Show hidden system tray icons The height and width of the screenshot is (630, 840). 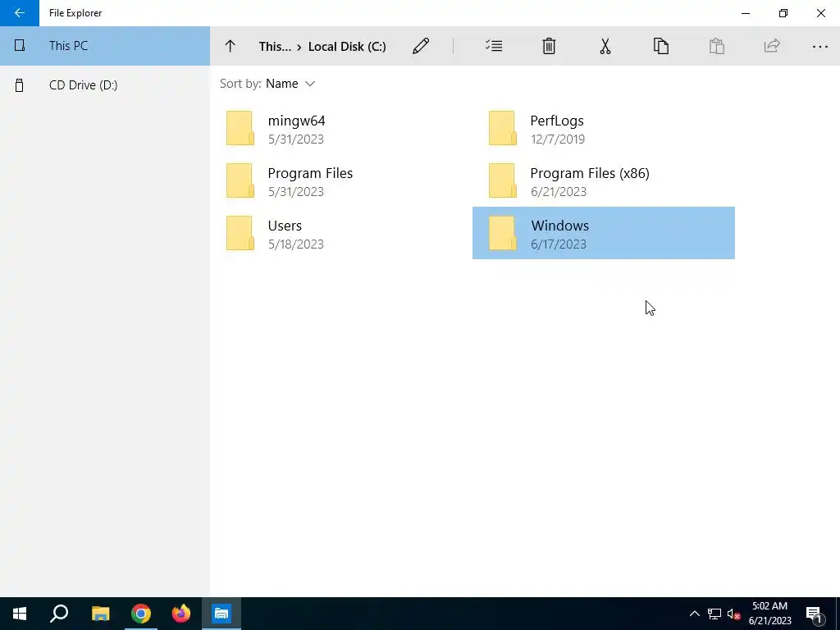pos(694,614)
